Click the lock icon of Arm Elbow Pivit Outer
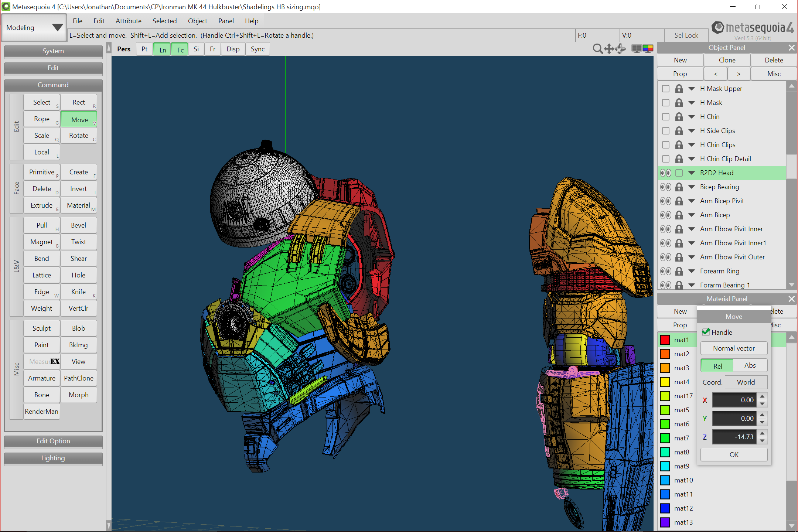798x532 pixels. (679, 257)
